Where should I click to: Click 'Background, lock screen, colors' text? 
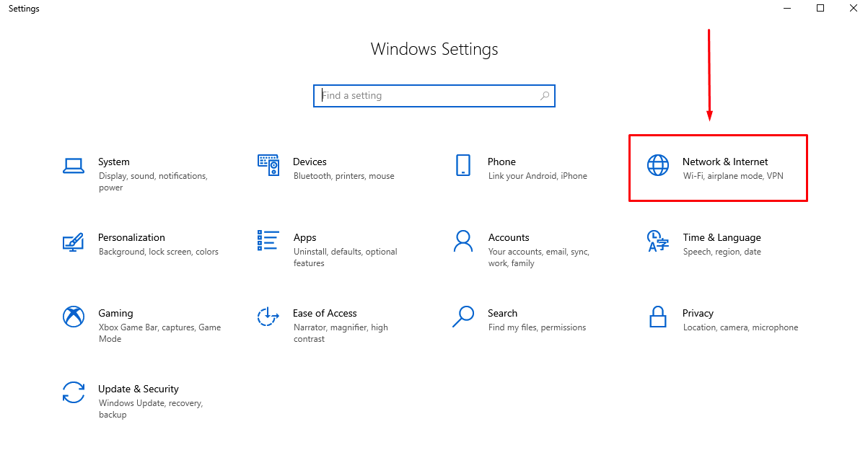click(159, 252)
